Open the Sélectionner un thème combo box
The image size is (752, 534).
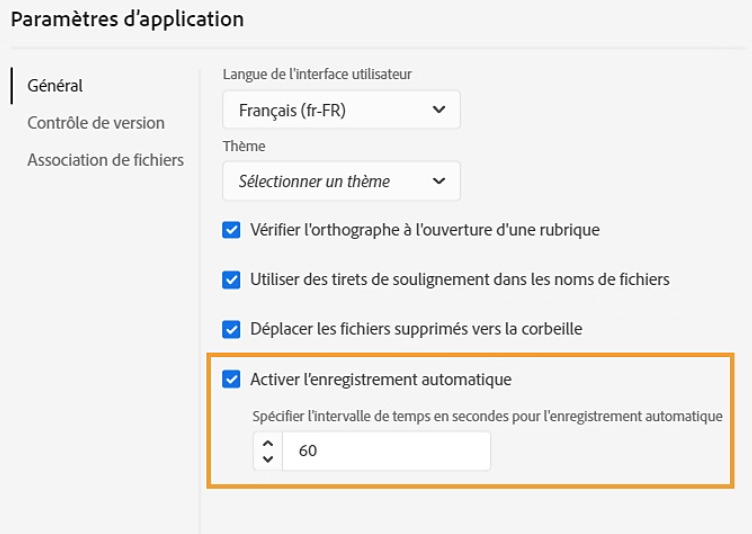(x=341, y=181)
